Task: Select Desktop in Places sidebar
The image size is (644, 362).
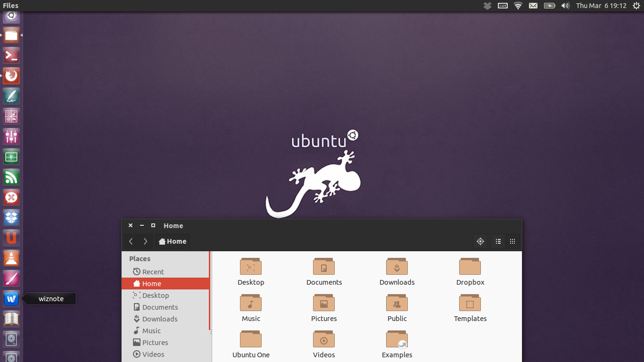Action: pos(165,295)
